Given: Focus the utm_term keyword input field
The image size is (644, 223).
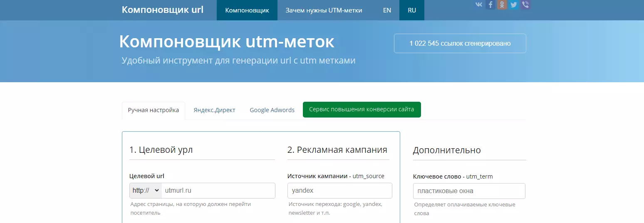Looking at the screenshot, I should click(469, 191).
